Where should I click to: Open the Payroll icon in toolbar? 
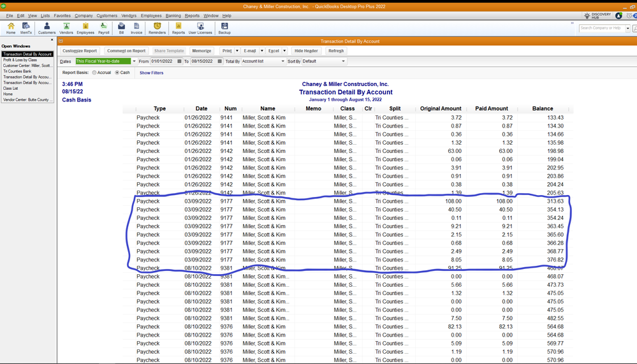click(103, 27)
